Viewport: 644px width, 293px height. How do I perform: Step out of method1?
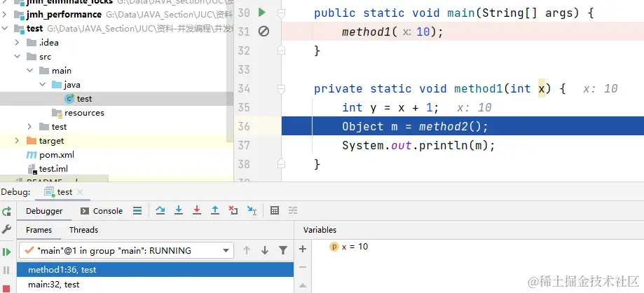pos(215,211)
